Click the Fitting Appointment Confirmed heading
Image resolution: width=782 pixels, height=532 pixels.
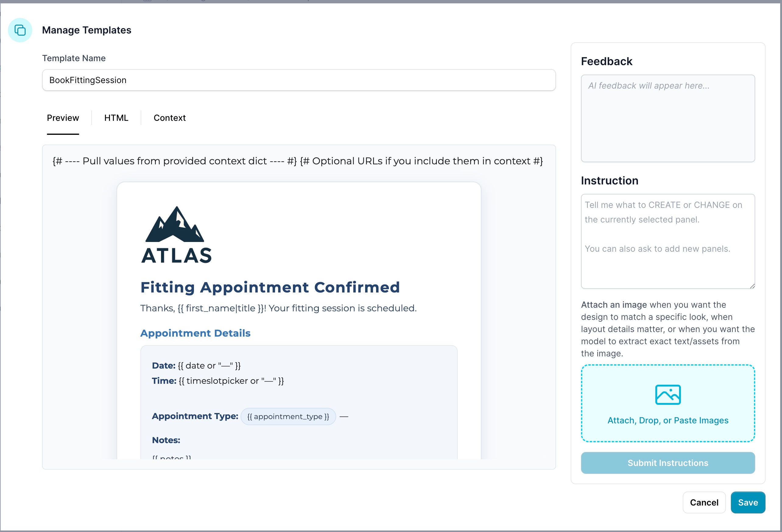270,288
